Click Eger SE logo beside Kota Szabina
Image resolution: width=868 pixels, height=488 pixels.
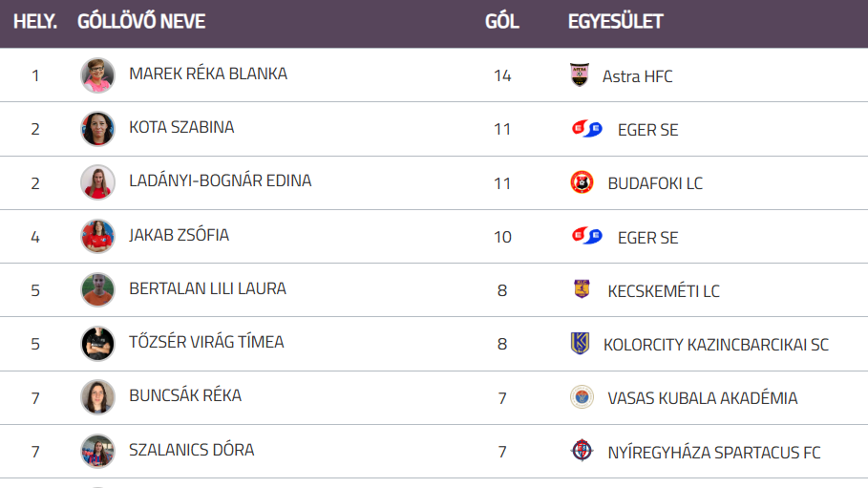[586, 129]
